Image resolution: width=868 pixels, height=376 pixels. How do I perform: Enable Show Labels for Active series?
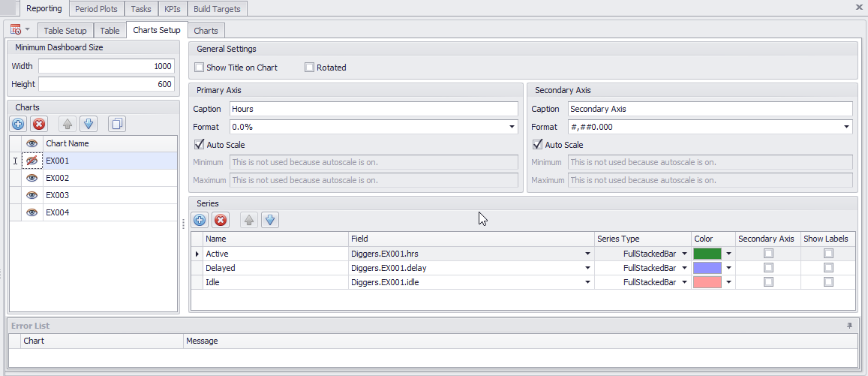[828, 254]
